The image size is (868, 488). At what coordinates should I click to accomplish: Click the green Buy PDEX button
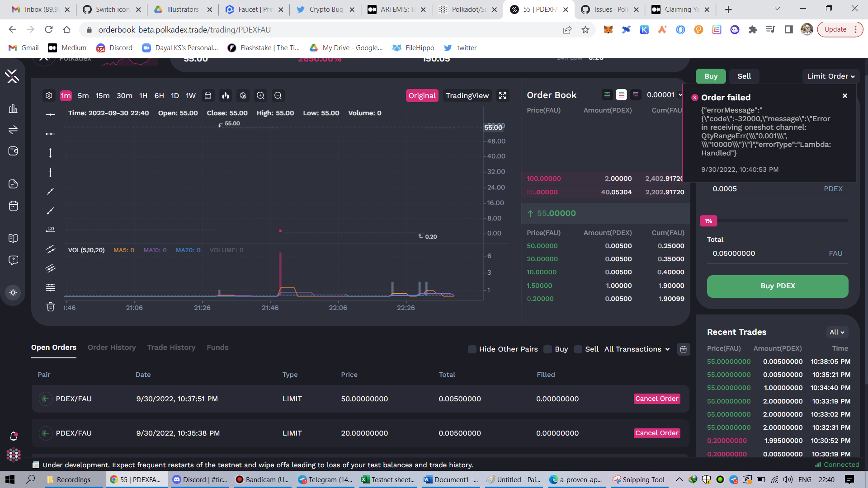[x=777, y=286]
